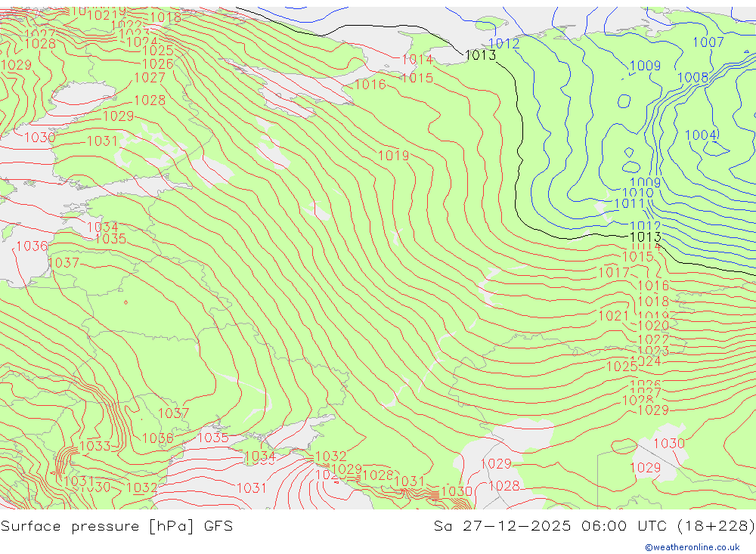Select the red 1017 isobar label
Image resolution: width=756 pixels, height=554 pixels.
tap(614, 273)
